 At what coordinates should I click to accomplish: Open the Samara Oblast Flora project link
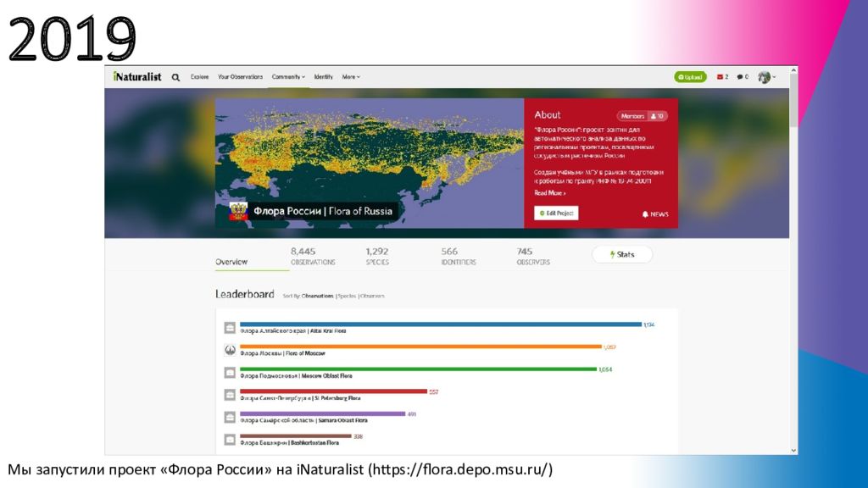click(303, 420)
